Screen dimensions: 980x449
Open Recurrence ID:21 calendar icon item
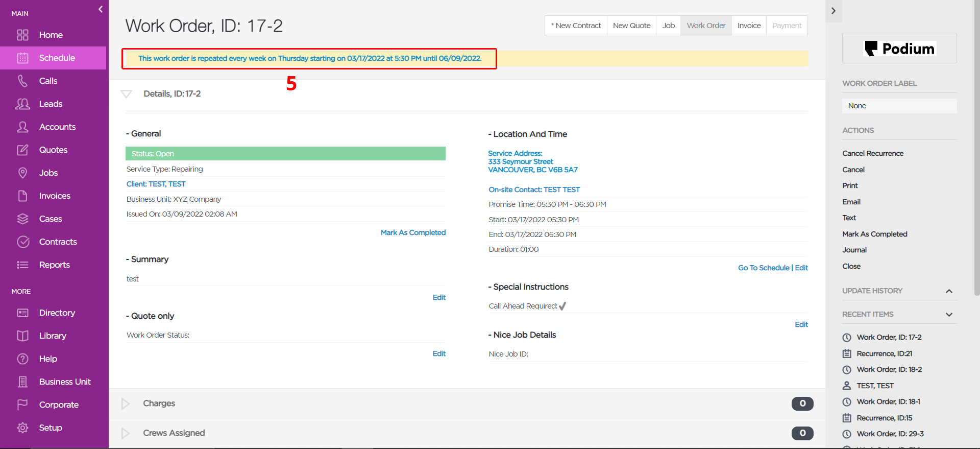click(x=847, y=353)
